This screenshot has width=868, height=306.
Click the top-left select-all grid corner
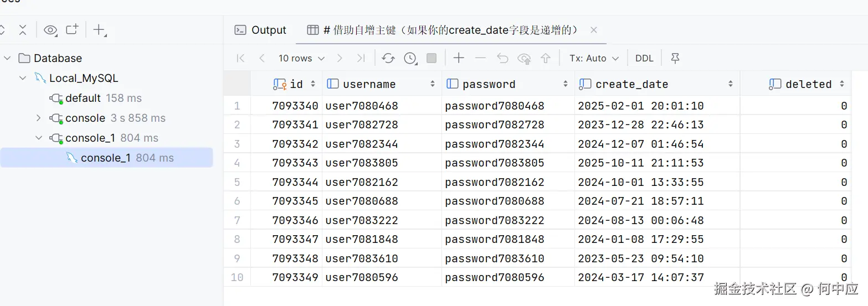tap(237, 84)
